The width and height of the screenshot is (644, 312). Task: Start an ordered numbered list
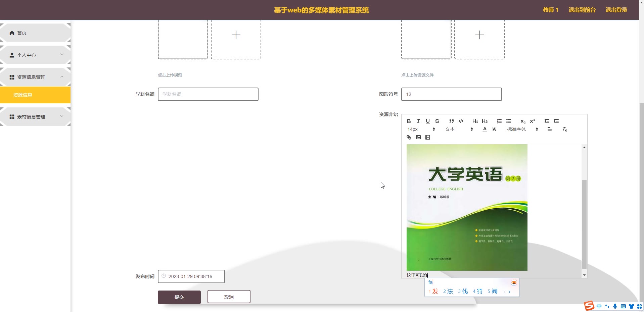pyautogui.click(x=499, y=121)
